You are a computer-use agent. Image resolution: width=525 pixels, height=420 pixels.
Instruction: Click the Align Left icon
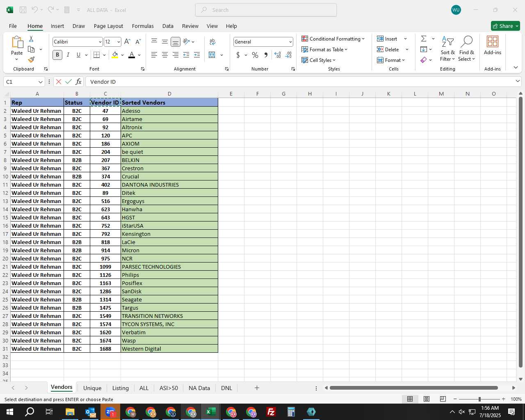[154, 55]
